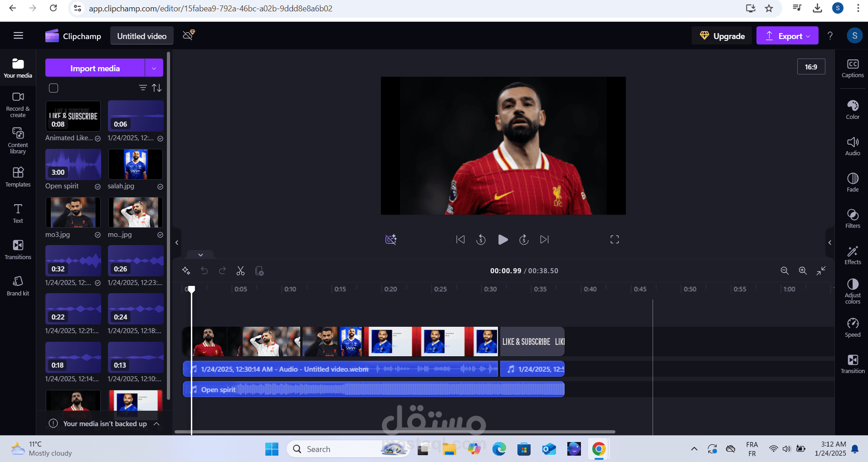The width and height of the screenshot is (868, 462).
Task: Open the Fade property panel
Action: [x=853, y=182]
